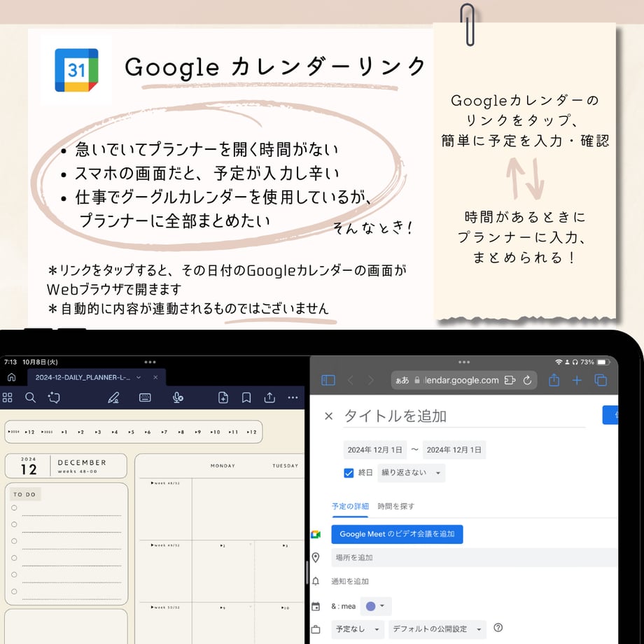Tap the battery 73% indicator in status bar
This screenshot has height=644, width=644.
coord(595,362)
